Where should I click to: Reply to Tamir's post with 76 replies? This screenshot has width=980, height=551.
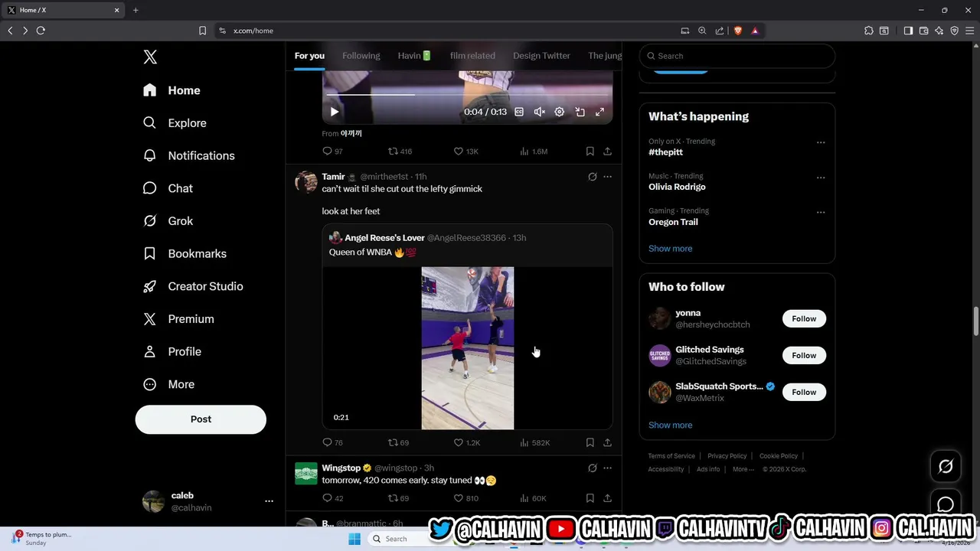(x=332, y=442)
